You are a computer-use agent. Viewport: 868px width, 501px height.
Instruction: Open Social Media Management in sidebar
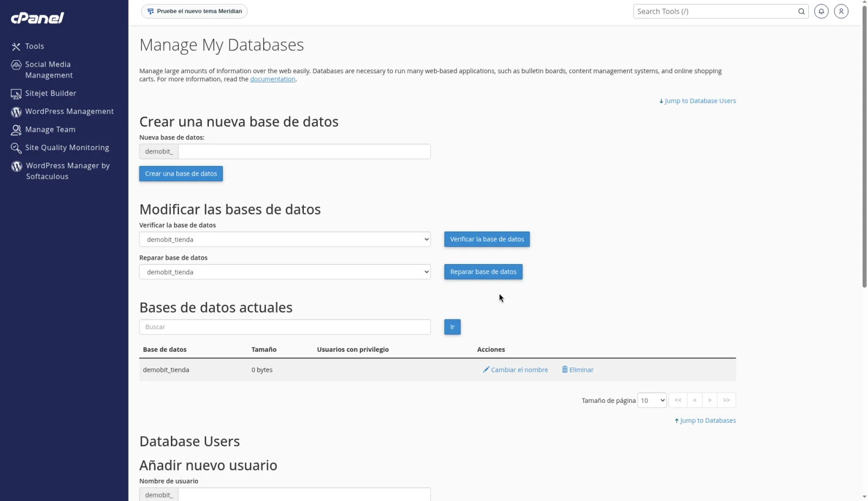(49, 70)
